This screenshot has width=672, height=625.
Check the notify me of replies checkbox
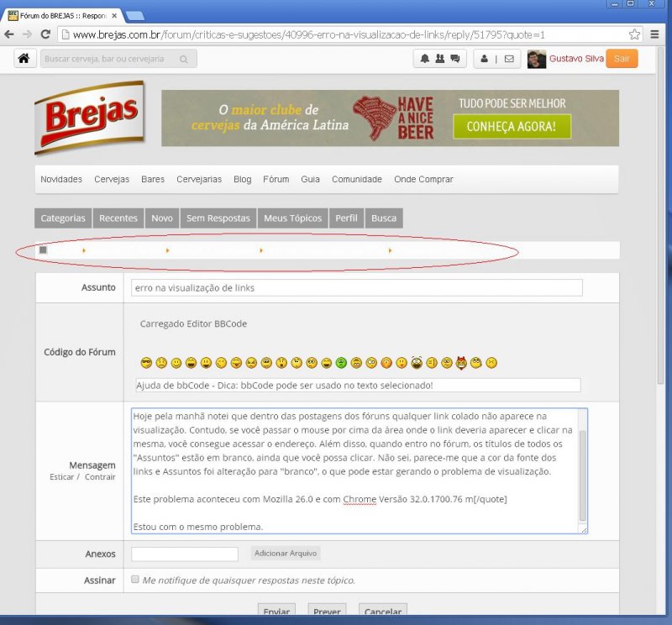pos(135,580)
